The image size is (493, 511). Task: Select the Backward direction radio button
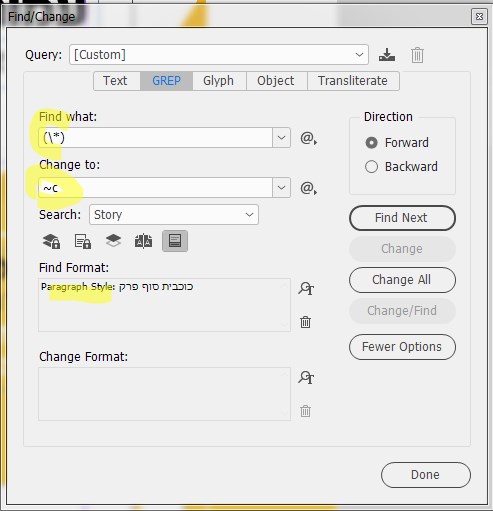coord(371,167)
